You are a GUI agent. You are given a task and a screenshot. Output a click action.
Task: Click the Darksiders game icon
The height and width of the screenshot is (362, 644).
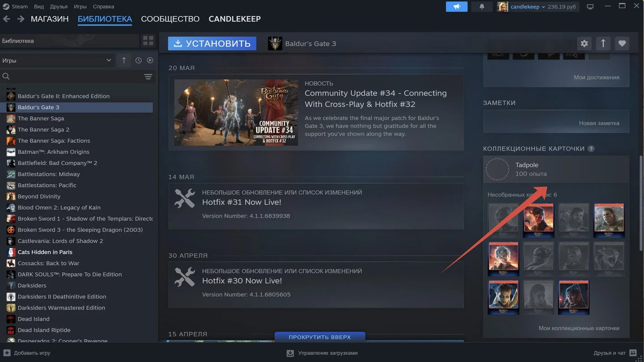[11, 286]
